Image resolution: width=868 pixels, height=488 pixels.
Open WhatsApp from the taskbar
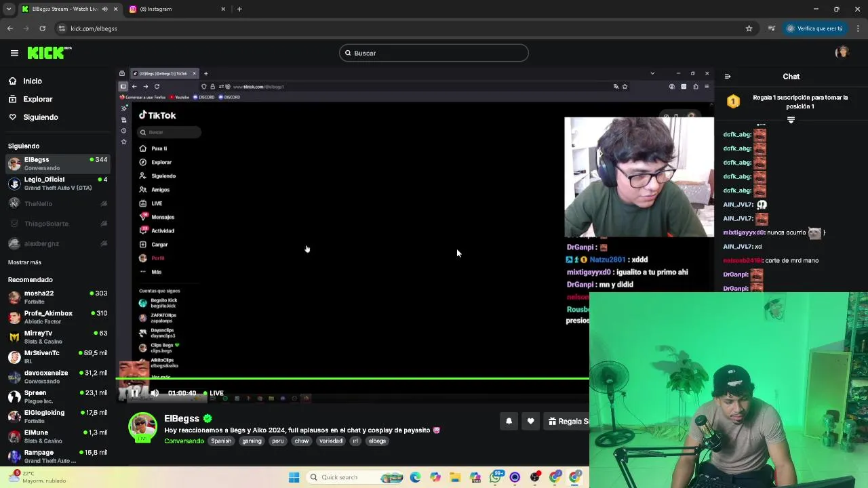[495, 477]
